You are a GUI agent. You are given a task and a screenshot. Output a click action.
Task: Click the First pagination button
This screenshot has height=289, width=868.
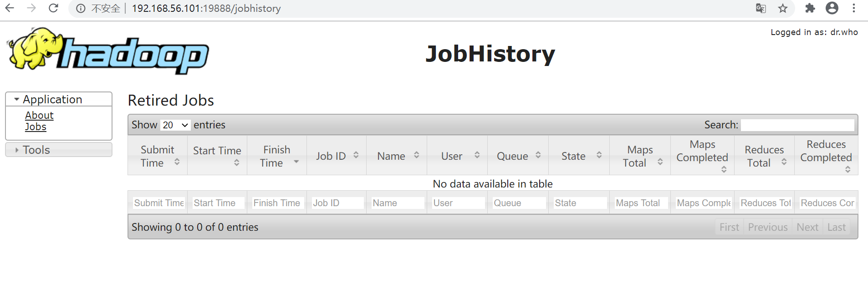[x=729, y=227]
